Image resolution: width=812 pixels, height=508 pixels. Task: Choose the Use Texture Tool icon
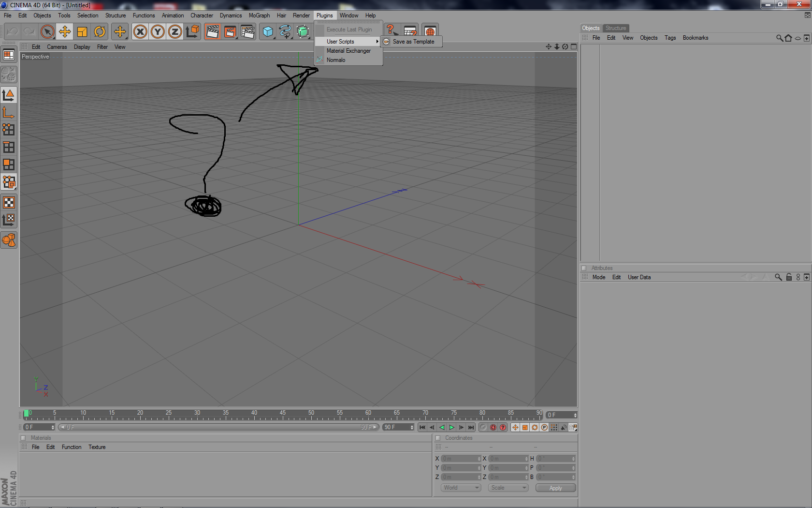(9, 202)
